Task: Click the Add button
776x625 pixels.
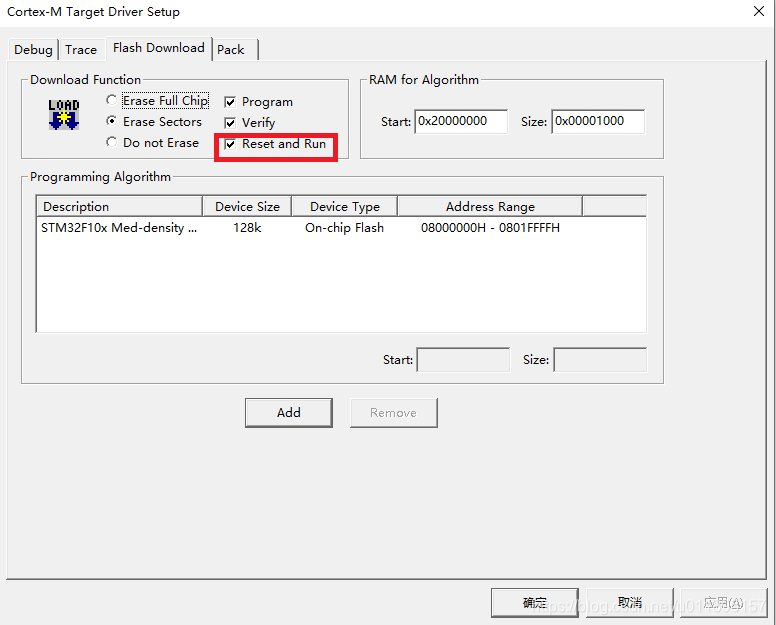Action: pos(289,413)
